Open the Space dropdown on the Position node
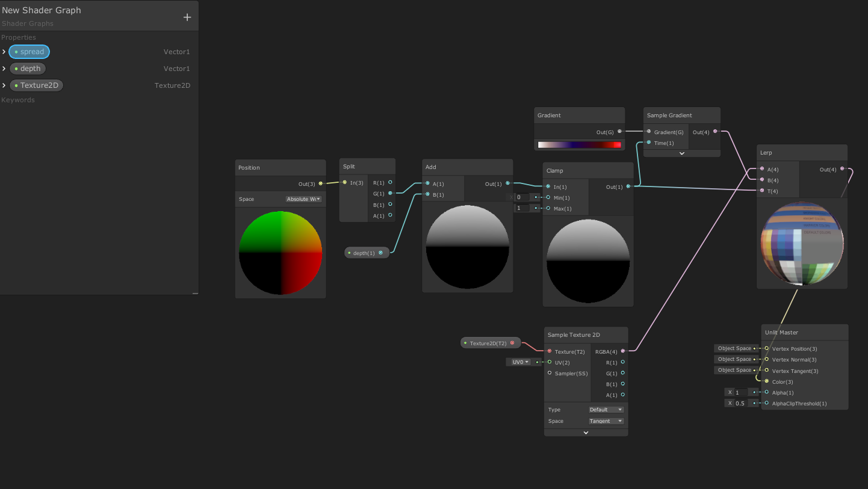868x489 pixels. tap(303, 198)
